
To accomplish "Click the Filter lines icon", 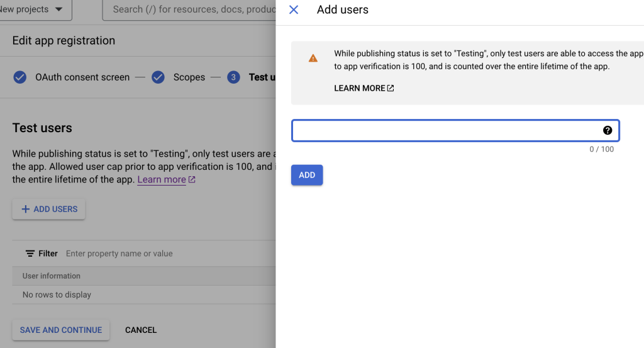I will pyautogui.click(x=30, y=254).
